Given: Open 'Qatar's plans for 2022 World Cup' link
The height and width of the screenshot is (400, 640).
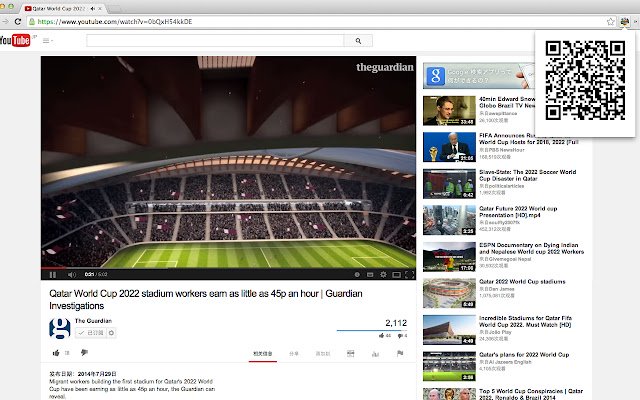Looking at the screenshot, I should [x=524, y=355].
